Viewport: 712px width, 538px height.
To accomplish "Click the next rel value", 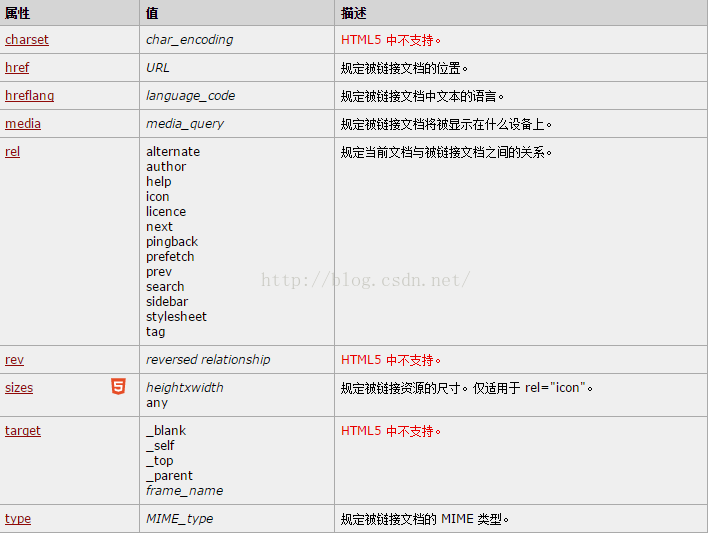I will coord(159,227).
